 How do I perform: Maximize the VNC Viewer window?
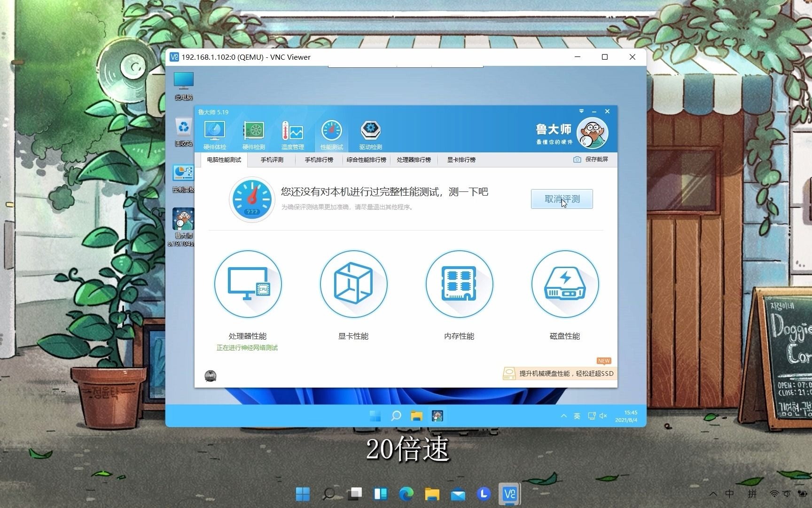point(605,57)
